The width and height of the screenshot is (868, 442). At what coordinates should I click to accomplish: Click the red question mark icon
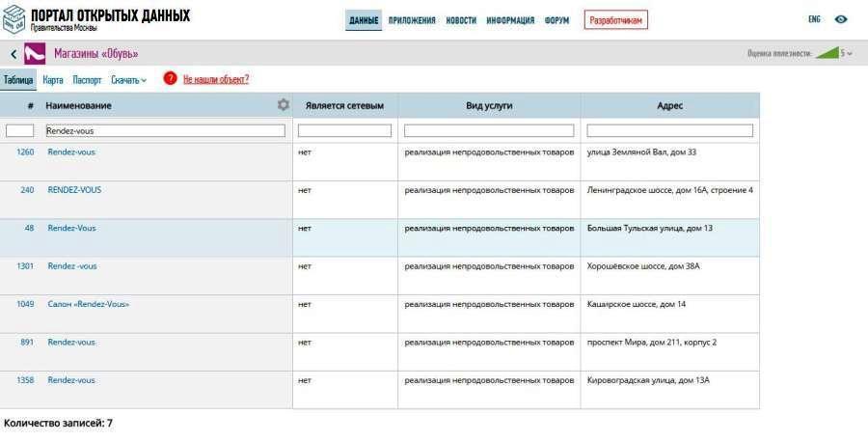[170, 78]
